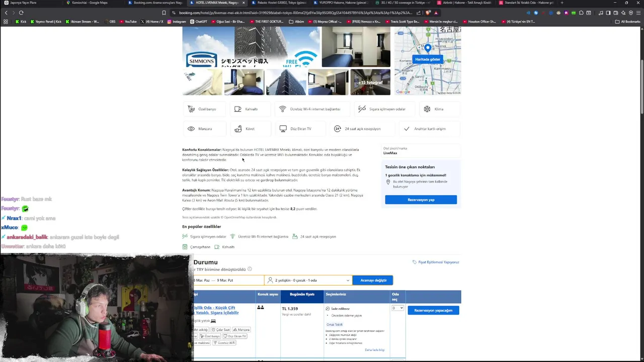
Task: Click the bed icon under the room name
Action: 213,321
